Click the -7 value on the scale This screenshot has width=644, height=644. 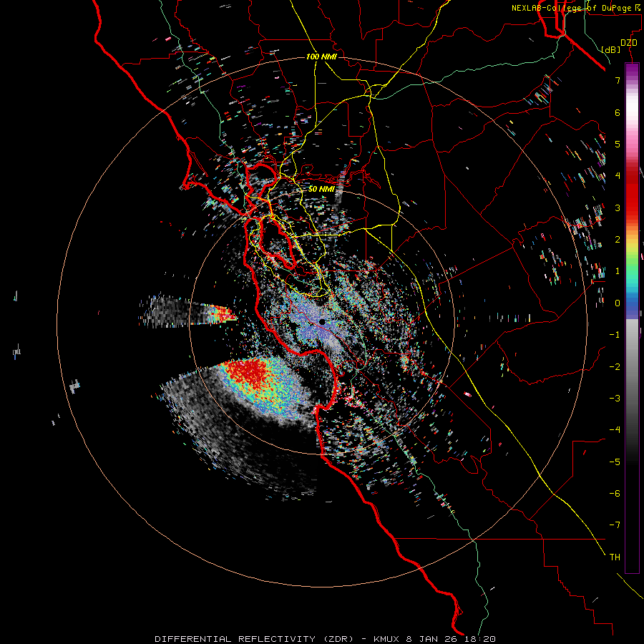615,525
